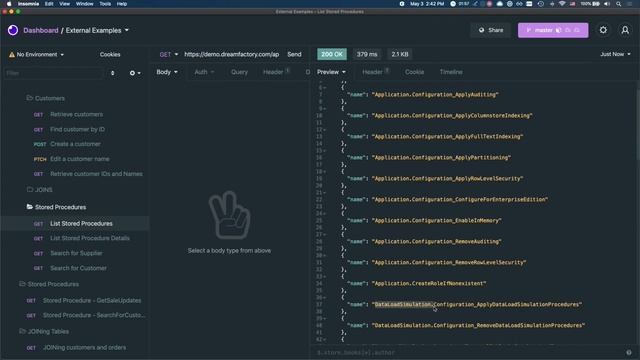Screen dimensions: 640x360
Task: Click the request URL field
Action: click(231, 54)
